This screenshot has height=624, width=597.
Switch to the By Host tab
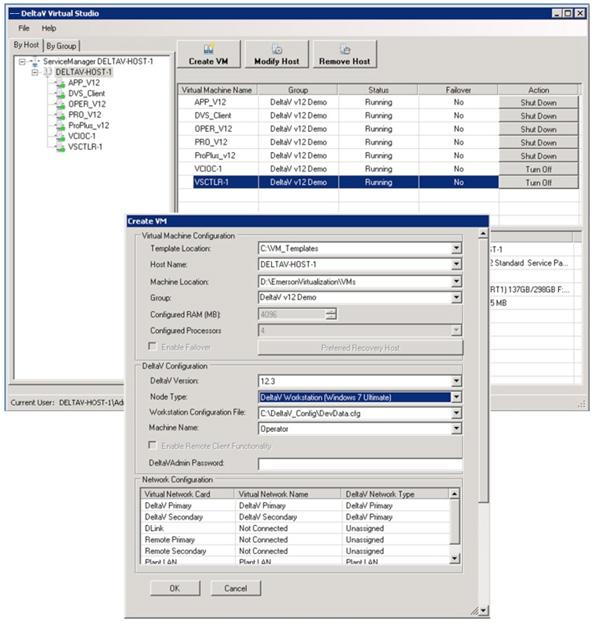coord(26,45)
